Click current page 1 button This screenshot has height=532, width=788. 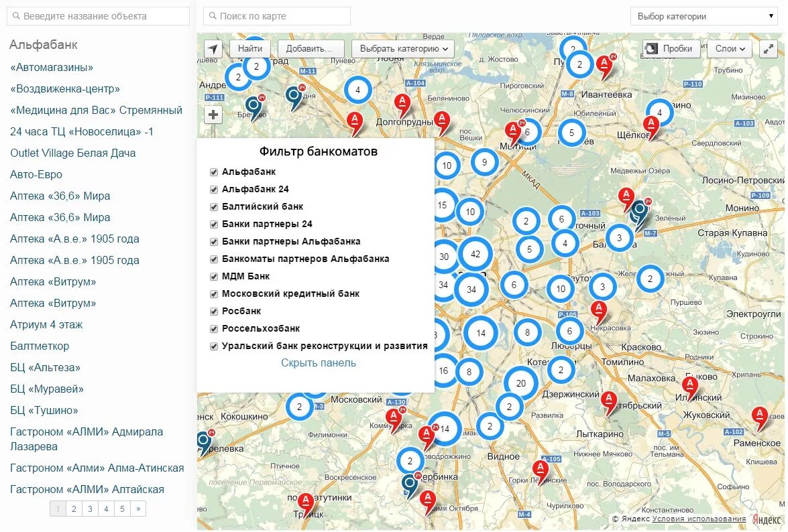58,509
